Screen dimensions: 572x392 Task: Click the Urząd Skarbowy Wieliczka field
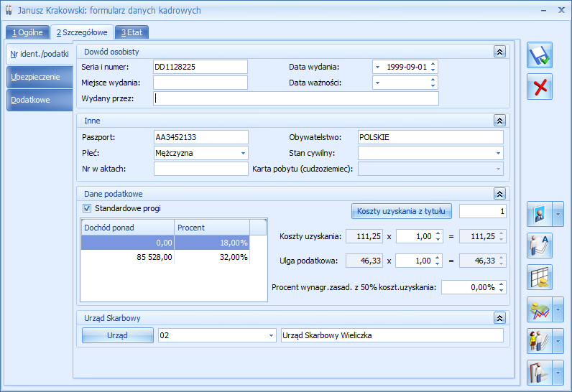(x=392, y=335)
